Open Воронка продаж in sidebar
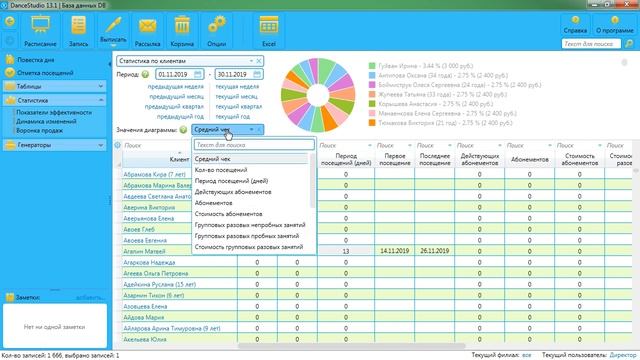Viewport: 640px width, 360px height. [x=39, y=131]
